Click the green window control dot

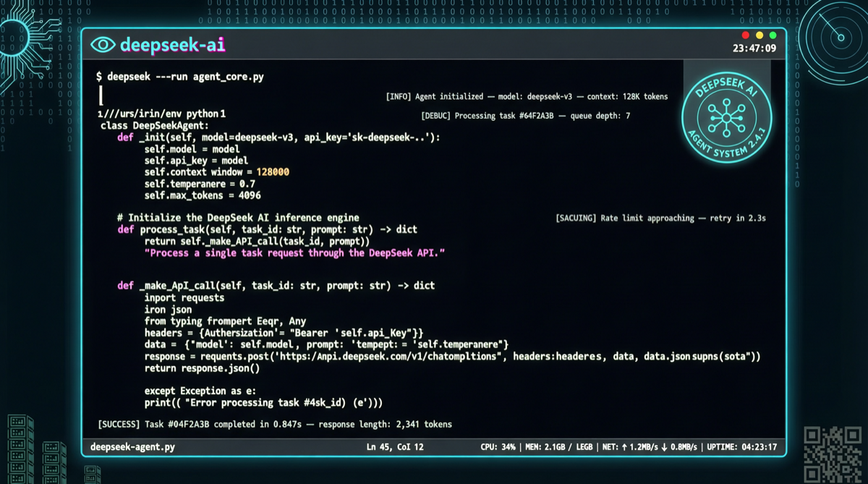click(x=773, y=35)
